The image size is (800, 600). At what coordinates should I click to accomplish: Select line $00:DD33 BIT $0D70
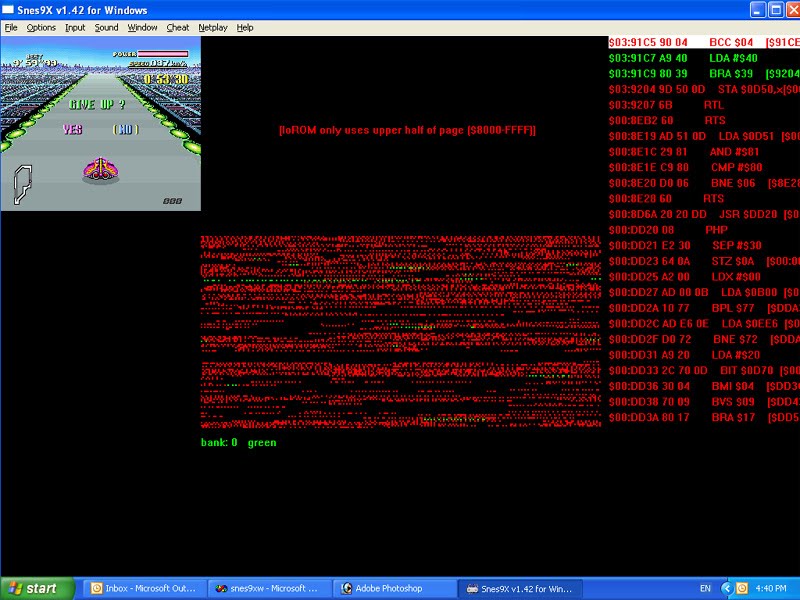(x=704, y=370)
